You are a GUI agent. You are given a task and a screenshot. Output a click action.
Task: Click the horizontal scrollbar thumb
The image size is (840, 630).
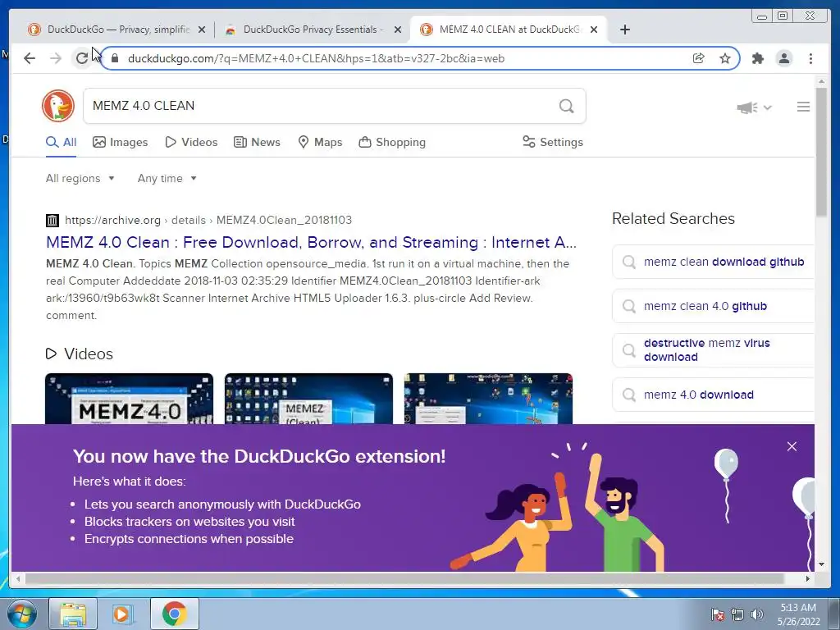point(405,578)
